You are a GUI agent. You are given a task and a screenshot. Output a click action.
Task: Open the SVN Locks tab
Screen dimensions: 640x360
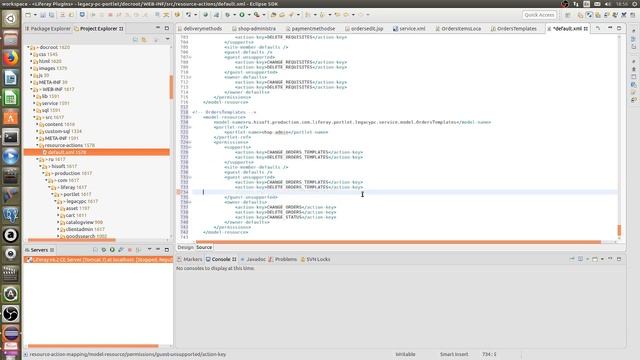click(316, 259)
